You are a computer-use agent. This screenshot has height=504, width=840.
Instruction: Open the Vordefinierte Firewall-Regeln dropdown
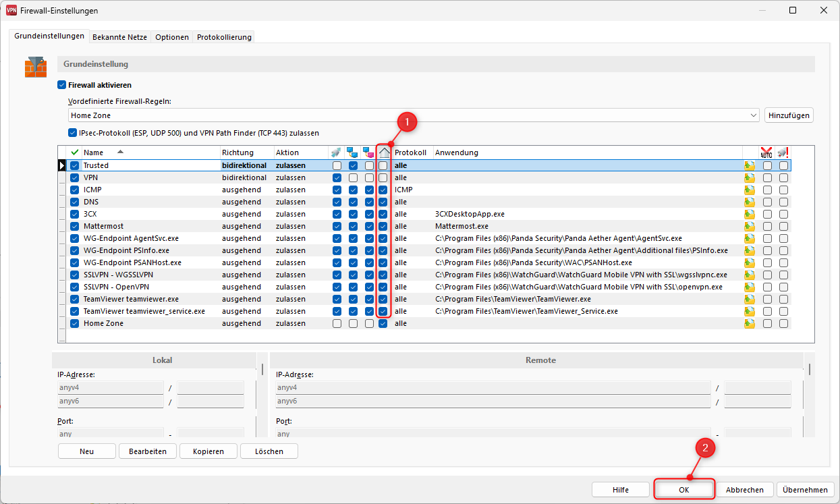tap(753, 115)
